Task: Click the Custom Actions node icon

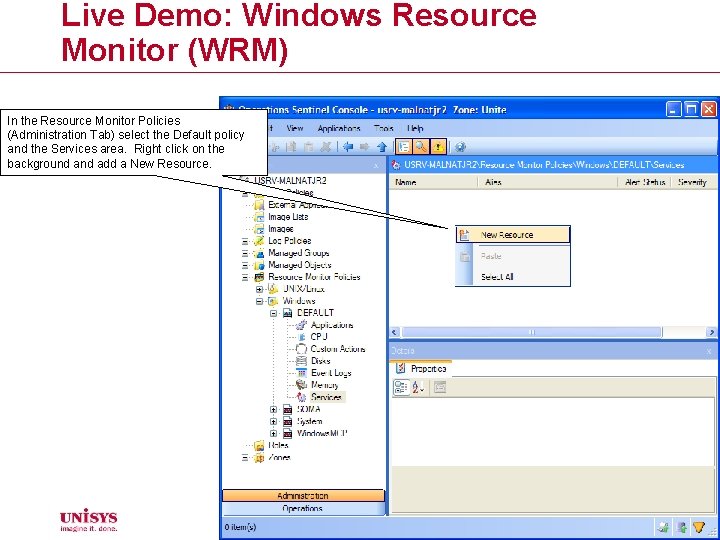Action: [x=301, y=349]
